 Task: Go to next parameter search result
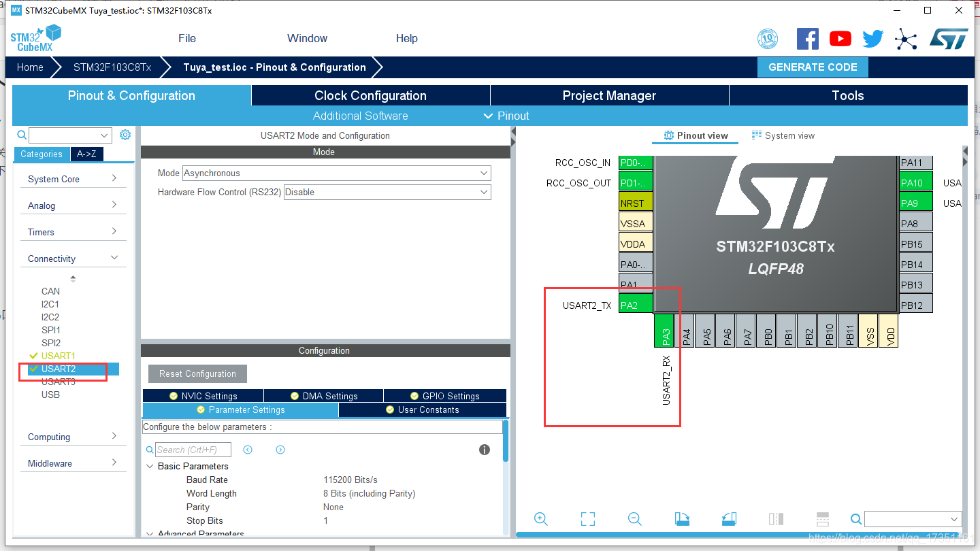click(280, 450)
